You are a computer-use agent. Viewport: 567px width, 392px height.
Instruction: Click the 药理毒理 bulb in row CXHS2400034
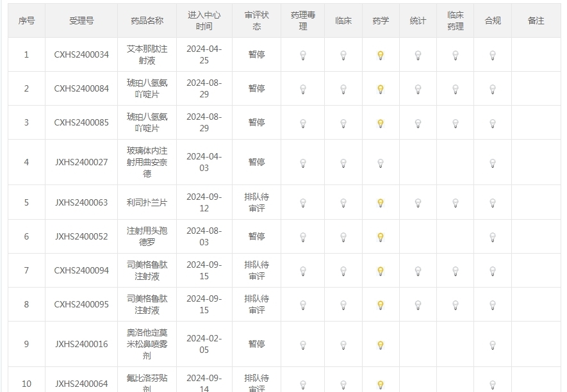tap(303, 55)
